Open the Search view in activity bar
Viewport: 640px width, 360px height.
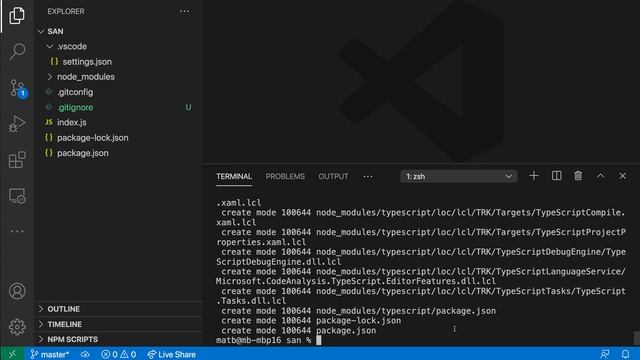[17, 51]
